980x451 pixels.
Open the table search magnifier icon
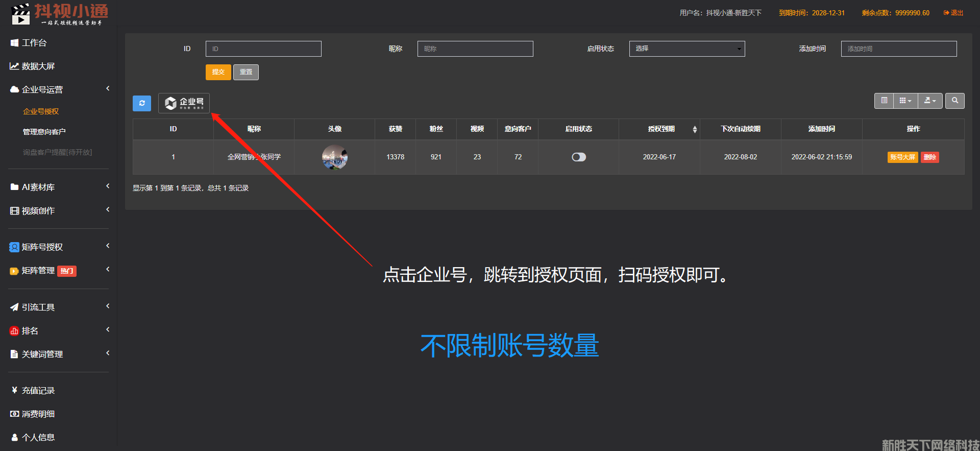tap(954, 101)
